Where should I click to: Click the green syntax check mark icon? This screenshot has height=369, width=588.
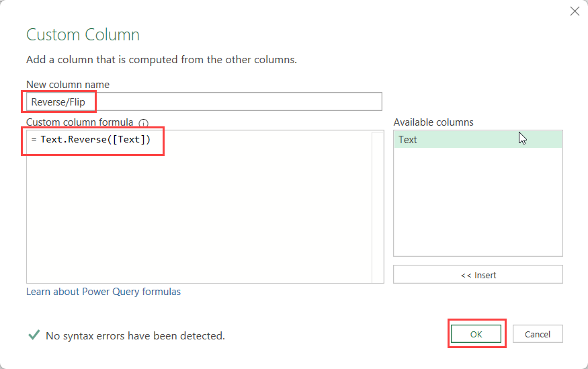point(34,335)
